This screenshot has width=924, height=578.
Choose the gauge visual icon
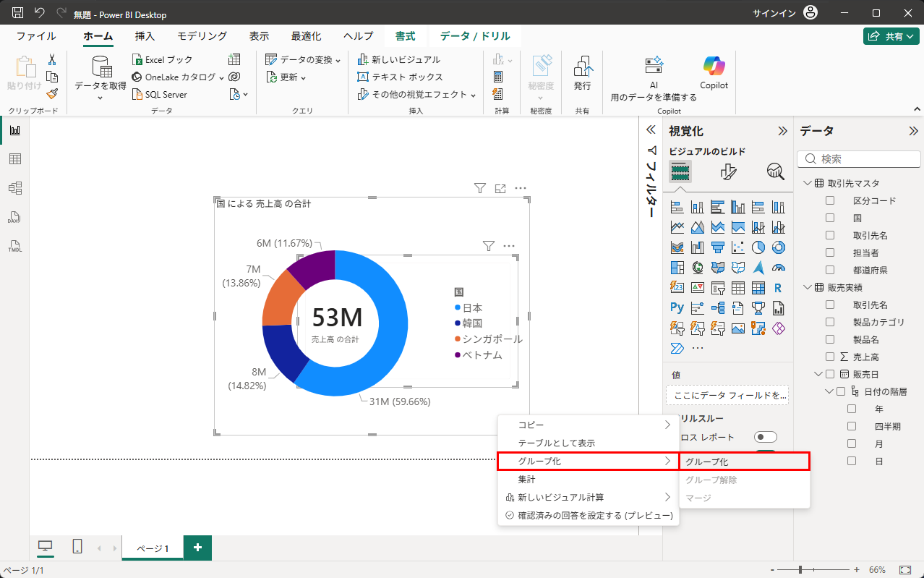779,268
